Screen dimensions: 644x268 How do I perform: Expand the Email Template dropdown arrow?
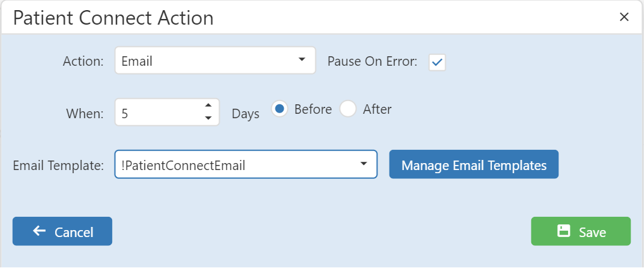tap(363, 164)
